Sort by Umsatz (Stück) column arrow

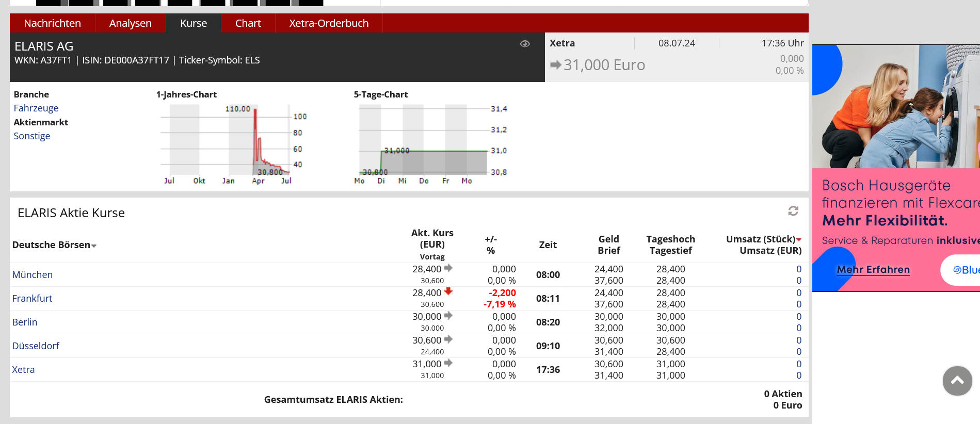799,240
